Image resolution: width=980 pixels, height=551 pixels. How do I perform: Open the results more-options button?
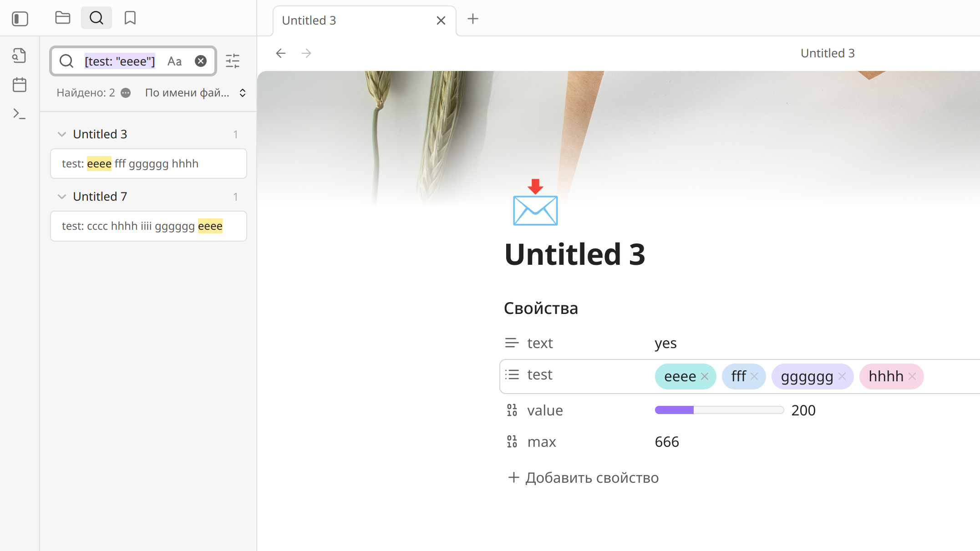coord(126,93)
